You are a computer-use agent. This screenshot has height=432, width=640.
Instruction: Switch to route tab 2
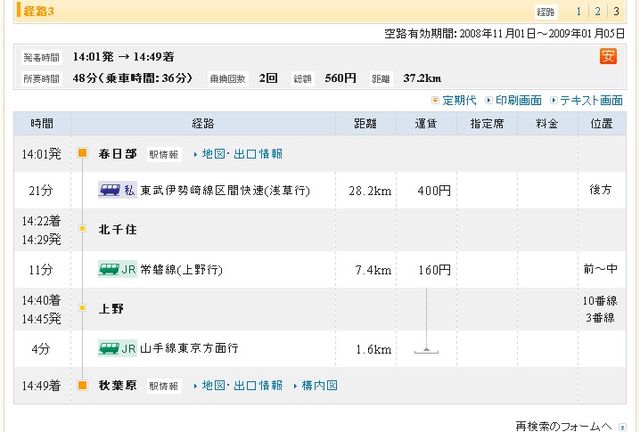(597, 12)
